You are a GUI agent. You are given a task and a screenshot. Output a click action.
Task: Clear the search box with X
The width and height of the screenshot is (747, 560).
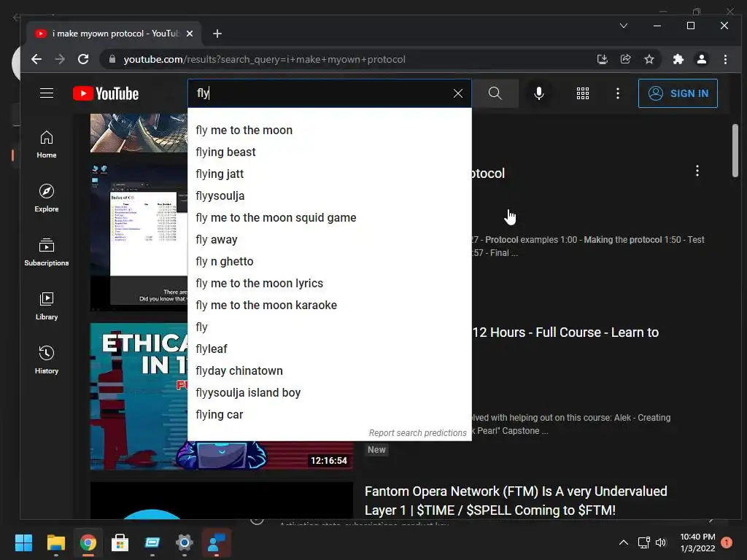point(458,93)
